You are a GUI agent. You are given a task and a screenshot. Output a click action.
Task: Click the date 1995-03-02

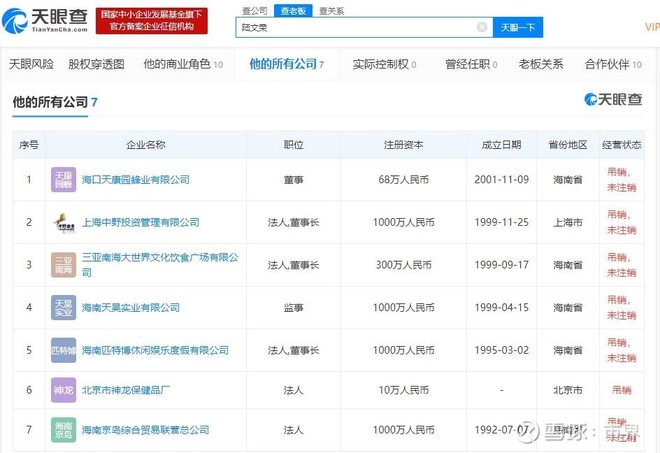tap(501, 350)
